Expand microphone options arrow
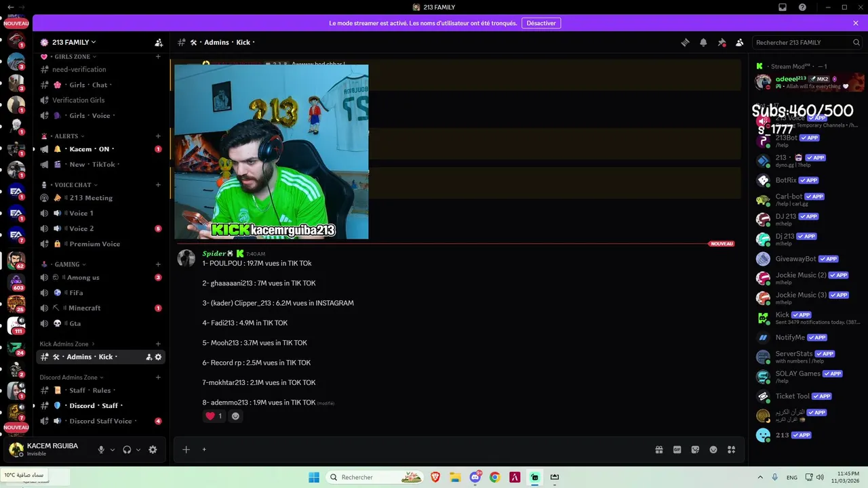This screenshot has height=488, width=868. pyautogui.click(x=113, y=449)
